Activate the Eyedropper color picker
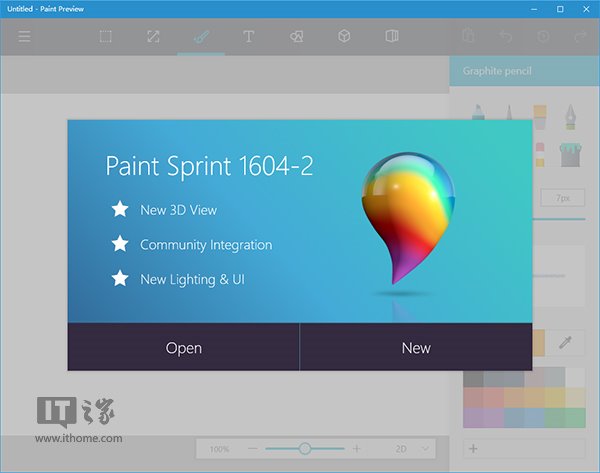The width and height of the screenshot is (600, 473). click(565, 343)
